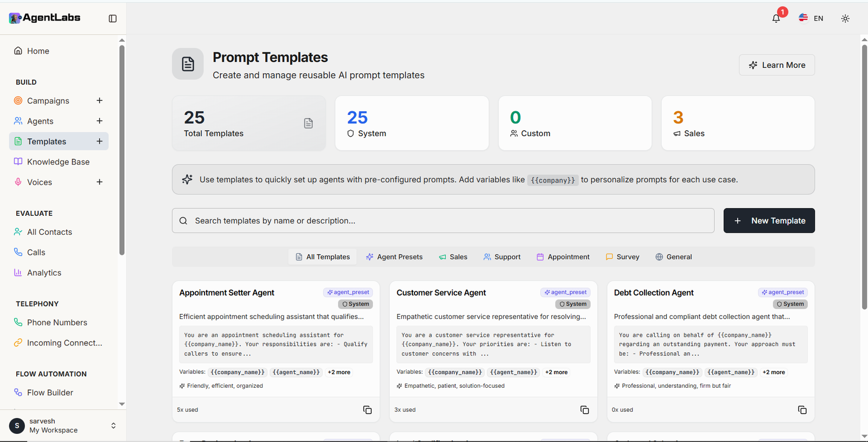This screenshot has width=868, height=442.
Task: Click System badge on Customer Service Agent
Action: click(x=573, y=304)
